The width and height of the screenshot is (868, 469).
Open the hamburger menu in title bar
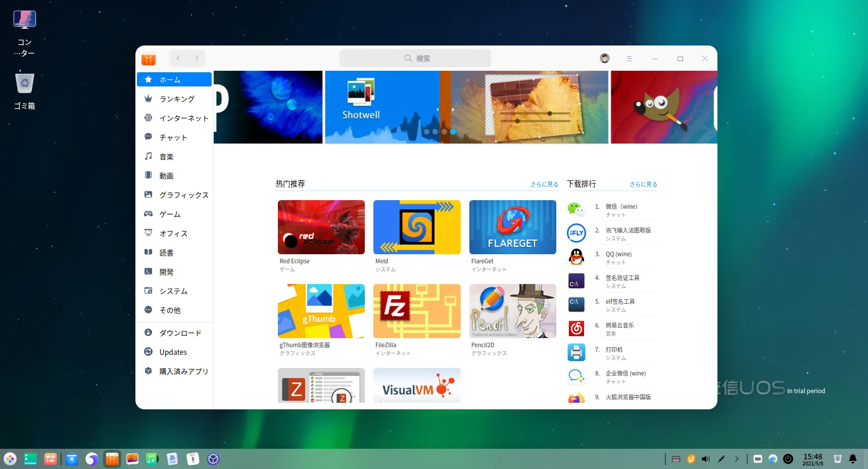(629, 59)
